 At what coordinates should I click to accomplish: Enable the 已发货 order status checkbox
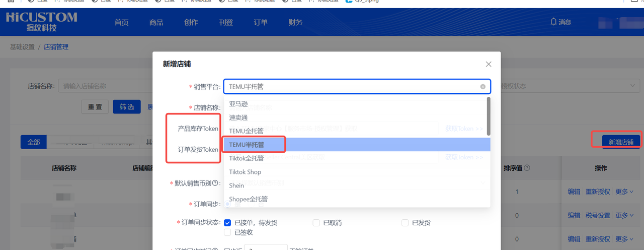pos(405,223)
